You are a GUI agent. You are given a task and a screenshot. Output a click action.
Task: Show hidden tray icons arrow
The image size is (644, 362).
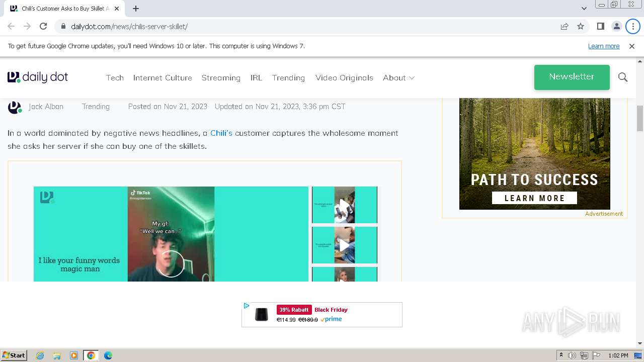[561, 355]
